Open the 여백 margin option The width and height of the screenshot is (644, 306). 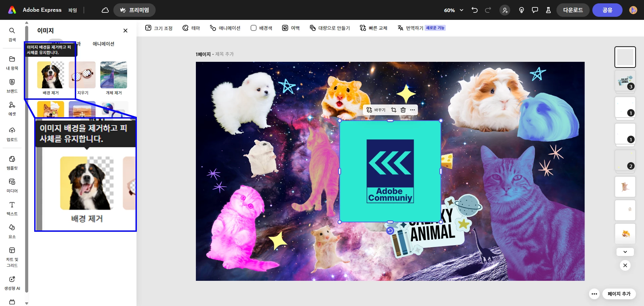click(x=291, y=28)
